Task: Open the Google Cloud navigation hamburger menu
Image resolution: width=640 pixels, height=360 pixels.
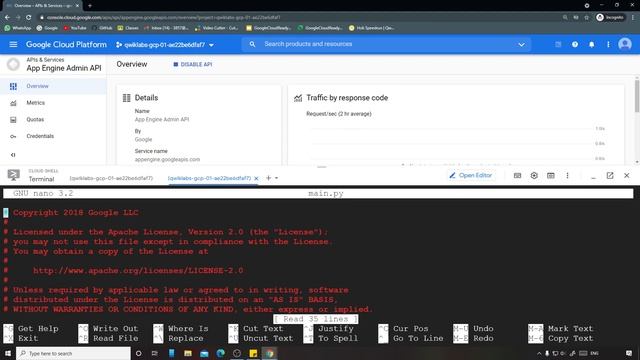Action: (x=13, y=44)
